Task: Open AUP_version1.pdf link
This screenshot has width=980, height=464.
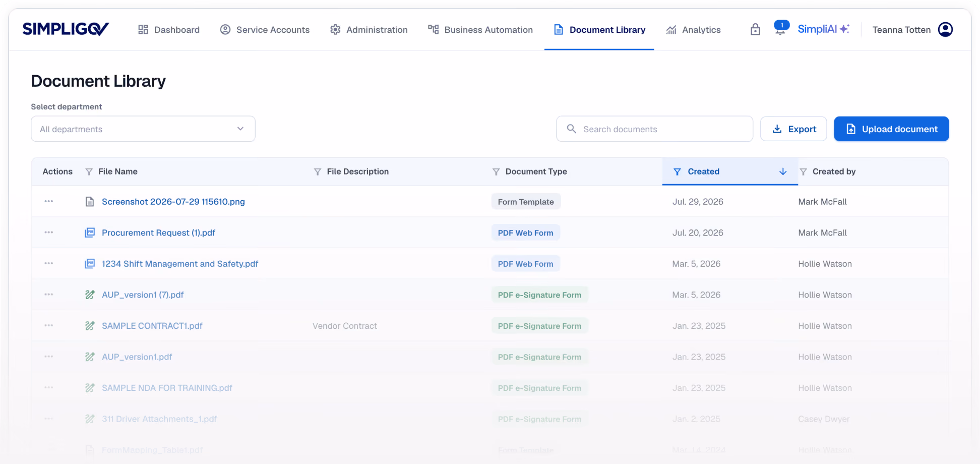Action: click(x=137, y=357)
